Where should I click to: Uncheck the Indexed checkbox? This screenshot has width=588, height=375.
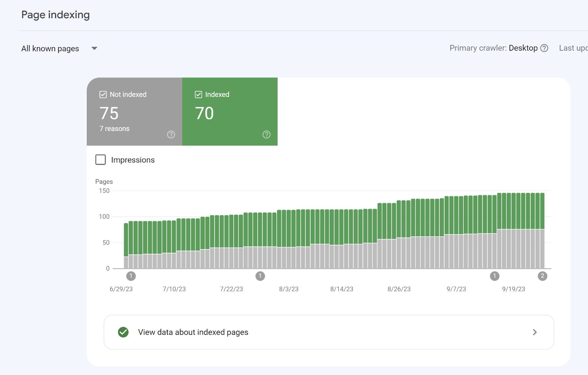(x=198, y=94)
